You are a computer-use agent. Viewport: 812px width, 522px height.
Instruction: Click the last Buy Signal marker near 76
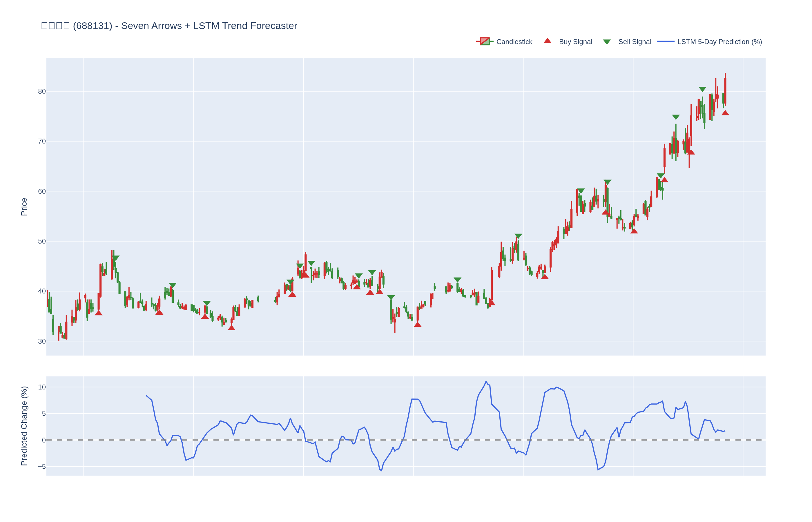(x=725, y=113)
